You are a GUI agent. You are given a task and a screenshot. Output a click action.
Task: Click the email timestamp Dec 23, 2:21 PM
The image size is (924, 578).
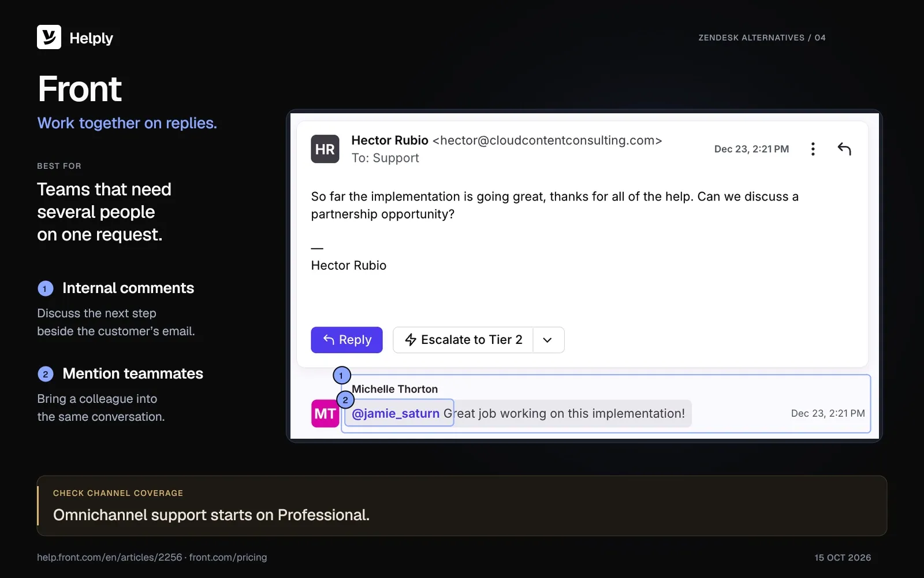(751, 149)
